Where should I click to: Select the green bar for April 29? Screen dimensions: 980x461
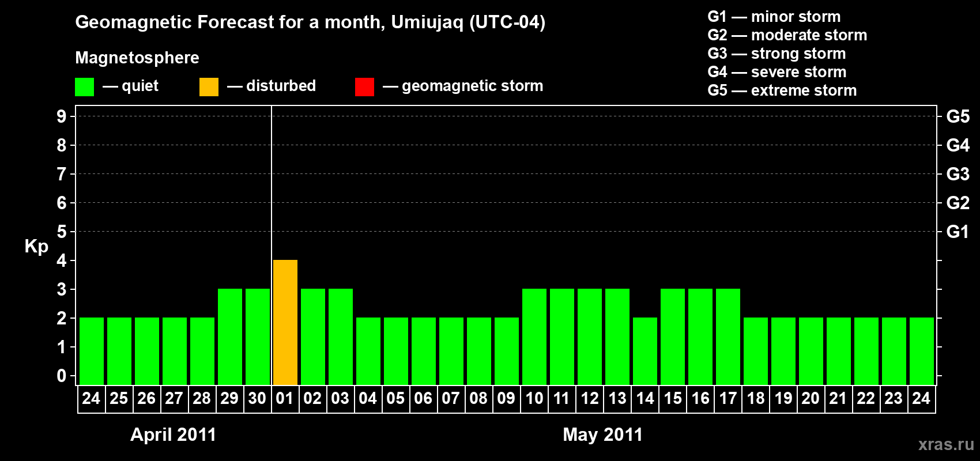point(230,337)
